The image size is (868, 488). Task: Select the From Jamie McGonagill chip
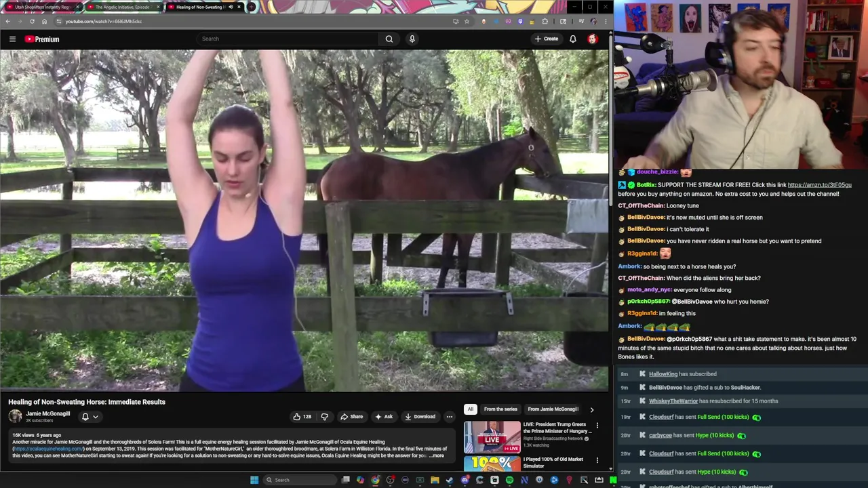click(x=553, y=409)
